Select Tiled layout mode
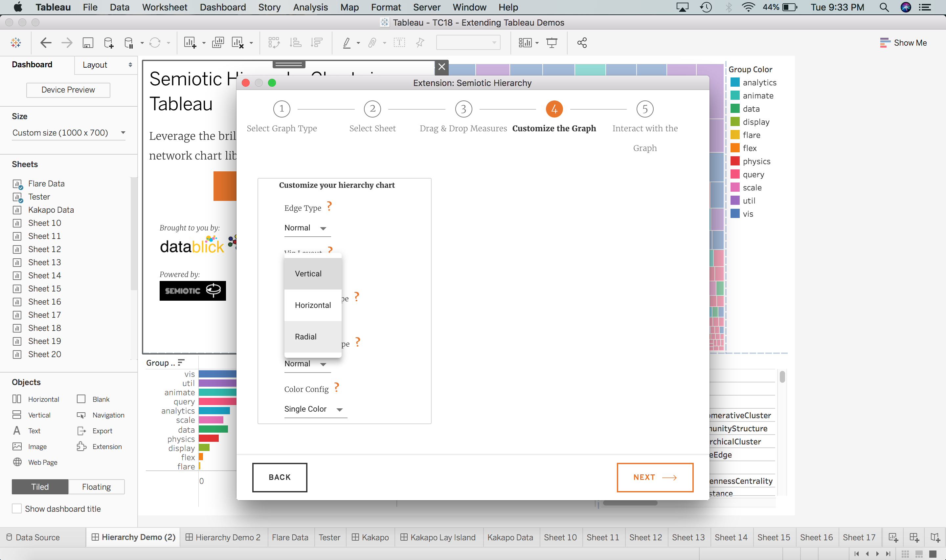 [x=40, y=487]
